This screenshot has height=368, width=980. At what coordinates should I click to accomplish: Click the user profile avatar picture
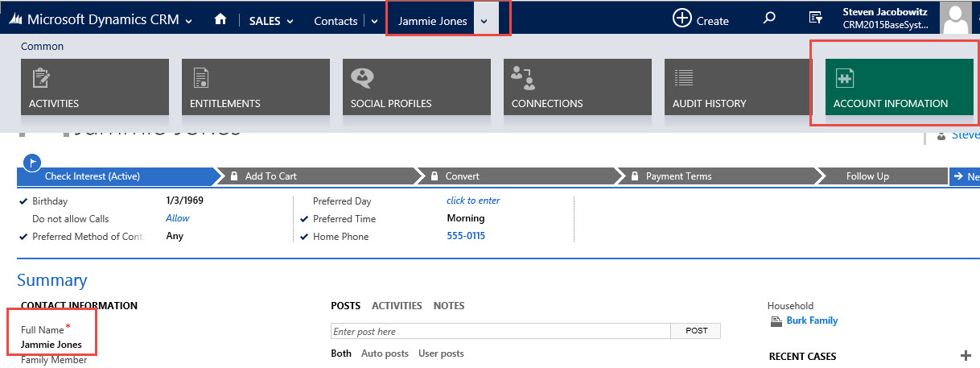[955, 18]
